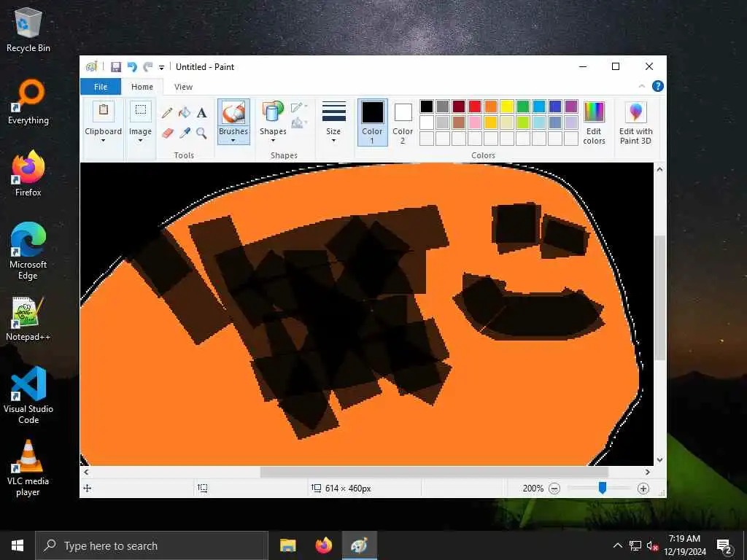Open the File menu
The image size is (747, 560).
[x=101, y=87]
